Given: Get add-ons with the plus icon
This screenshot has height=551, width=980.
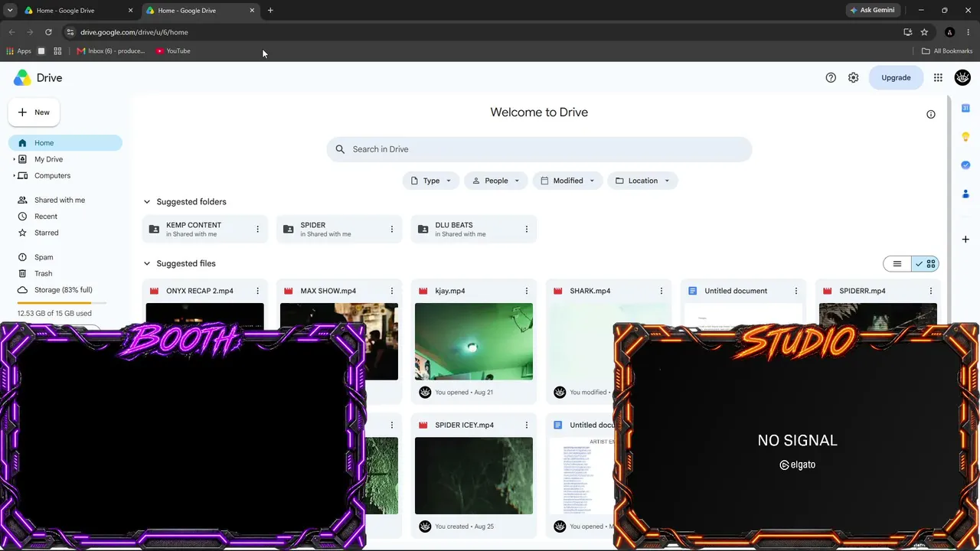Looking at the screenshot, I should click(965, 240).
